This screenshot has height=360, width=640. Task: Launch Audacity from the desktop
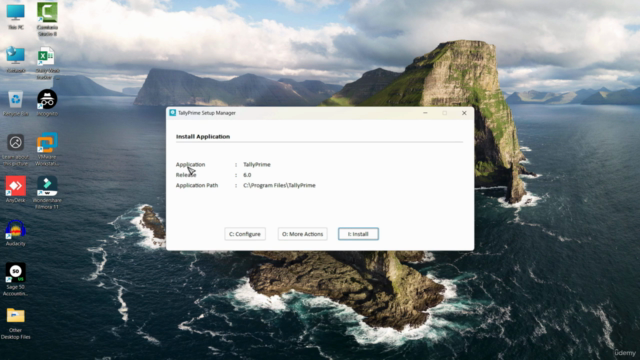[x=16, y=233]
